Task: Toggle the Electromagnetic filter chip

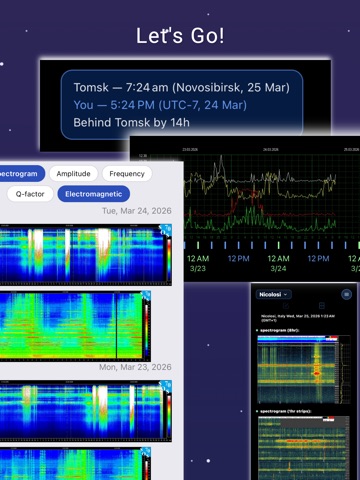Action: [x=94, y=194]
